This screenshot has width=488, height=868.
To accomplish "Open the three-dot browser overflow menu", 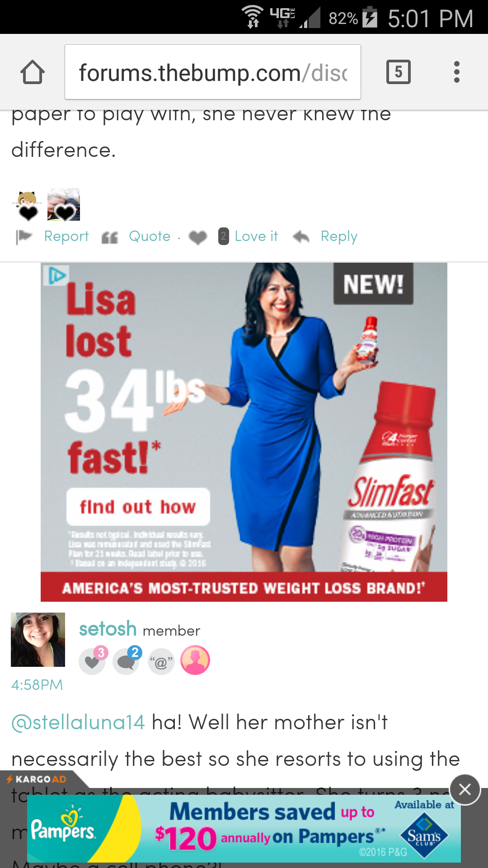I will click(x=457, y=72).
